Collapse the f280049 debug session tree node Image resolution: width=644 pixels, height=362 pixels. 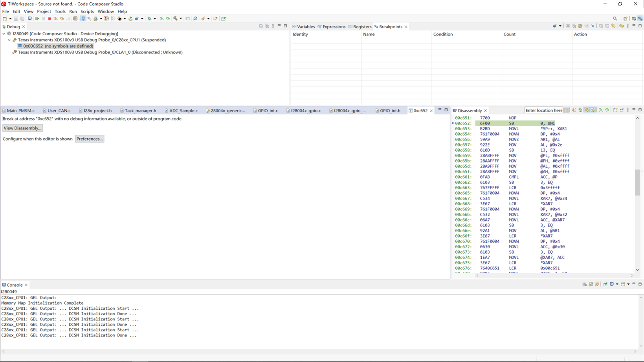tap(4, 34)
